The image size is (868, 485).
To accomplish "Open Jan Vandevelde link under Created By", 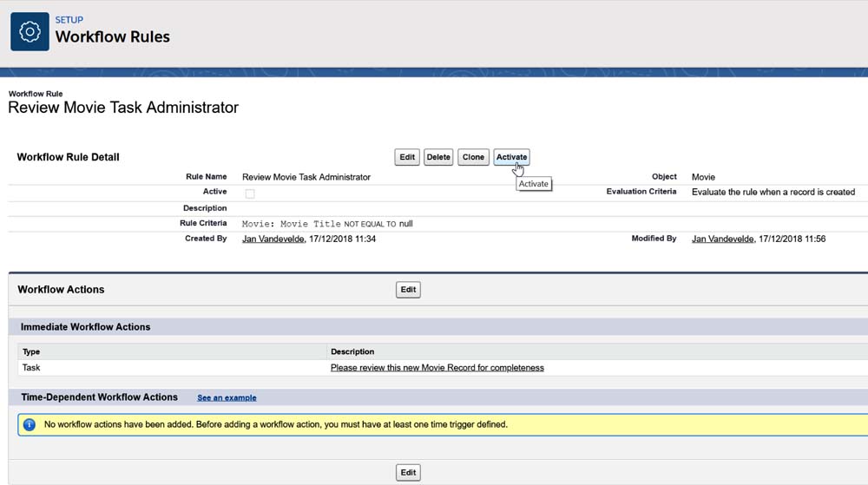I will click(x=273, y=239).
